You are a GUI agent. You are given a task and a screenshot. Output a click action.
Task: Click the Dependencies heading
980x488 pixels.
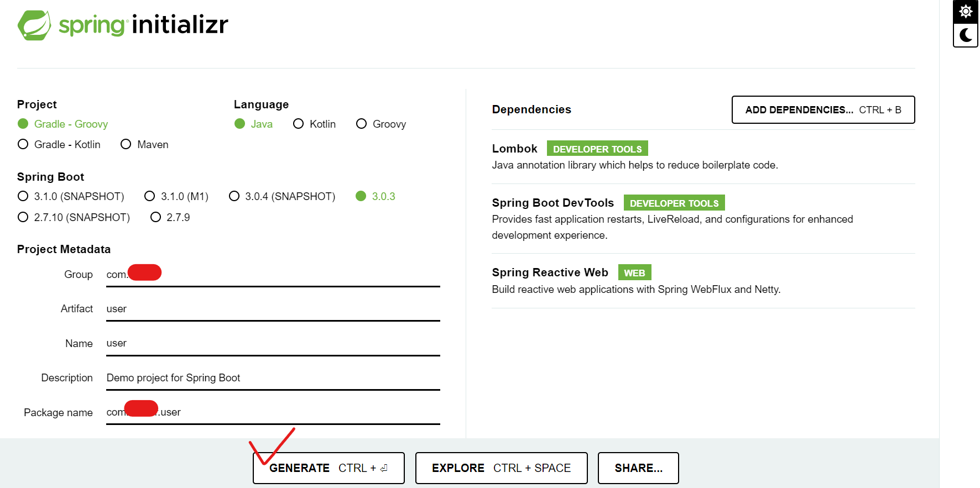[531, 109]
